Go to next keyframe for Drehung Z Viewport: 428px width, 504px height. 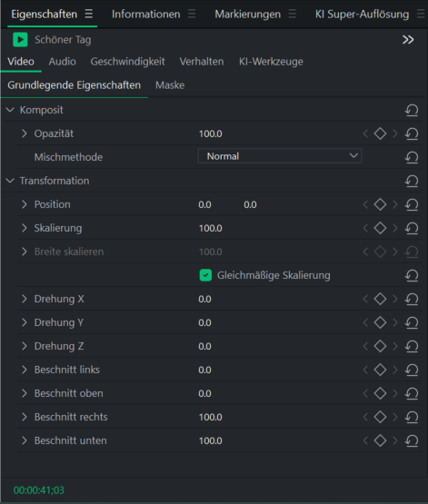click(x=395, y=346)
